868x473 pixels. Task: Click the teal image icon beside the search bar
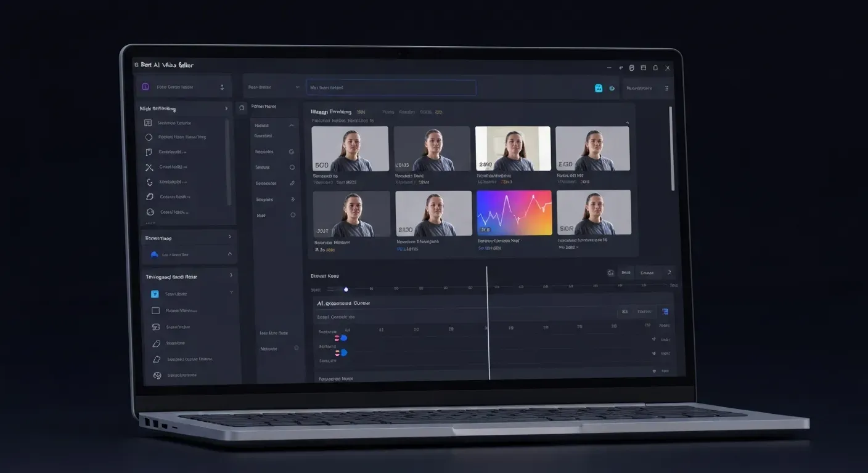coord(599,88)
